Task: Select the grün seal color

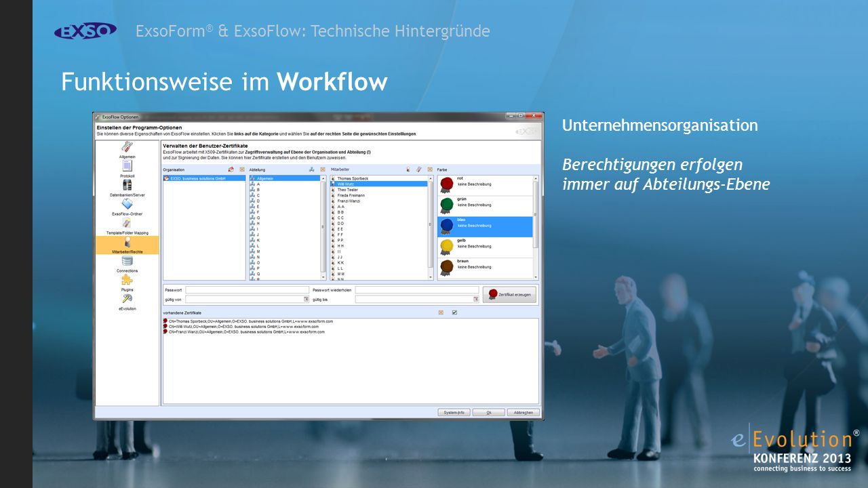Action: [x=485, y=205]
